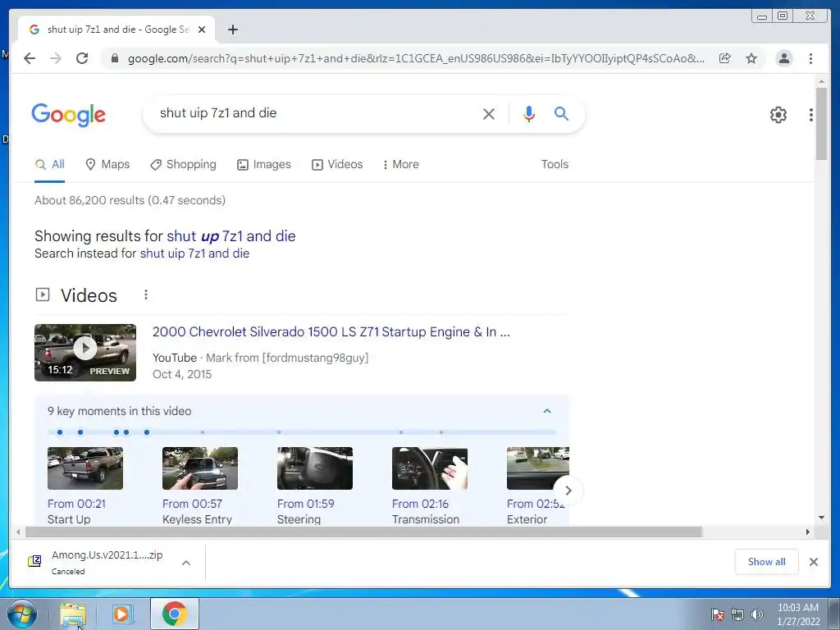Open the Chrome profile avatar
This screenshot has height=630, width=840.
(x=783, y=58)
